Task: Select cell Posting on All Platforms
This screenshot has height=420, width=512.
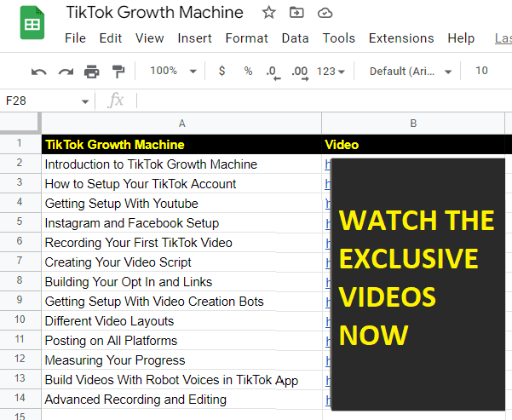Action: (x=181, y=340)
